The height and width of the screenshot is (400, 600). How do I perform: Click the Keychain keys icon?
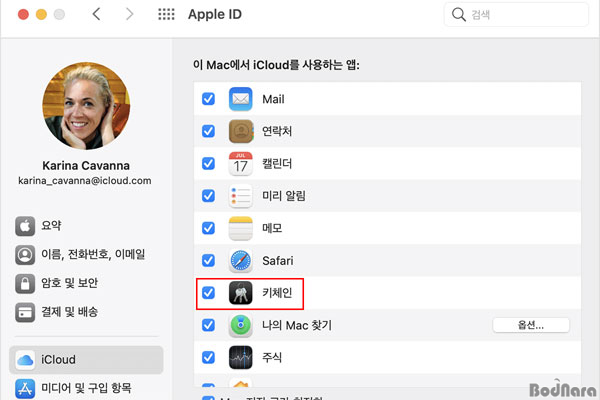point(241,293)
